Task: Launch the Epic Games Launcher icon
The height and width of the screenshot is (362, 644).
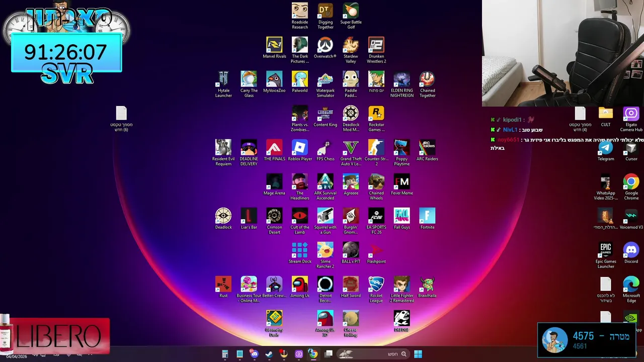Action: point(606,255)
